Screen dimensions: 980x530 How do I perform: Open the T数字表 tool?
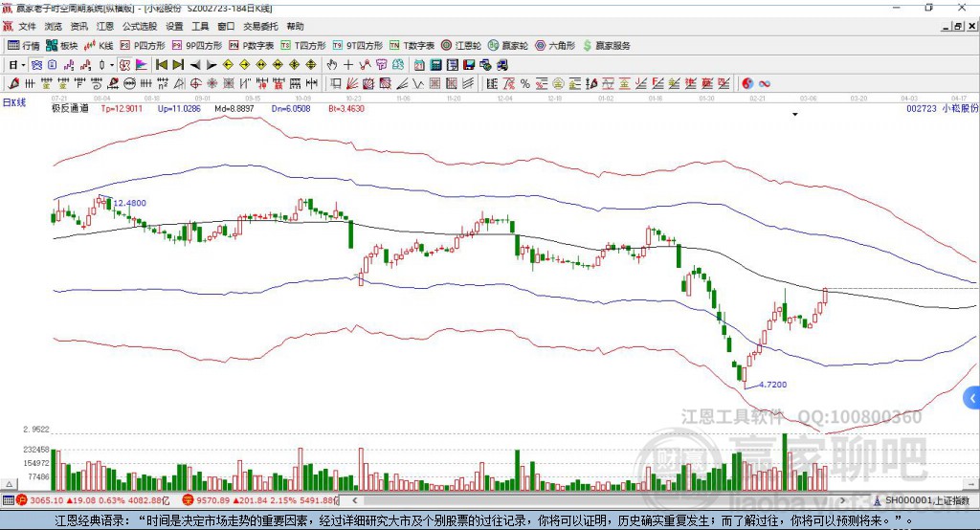pyautogui.click(x=412, y=46)
